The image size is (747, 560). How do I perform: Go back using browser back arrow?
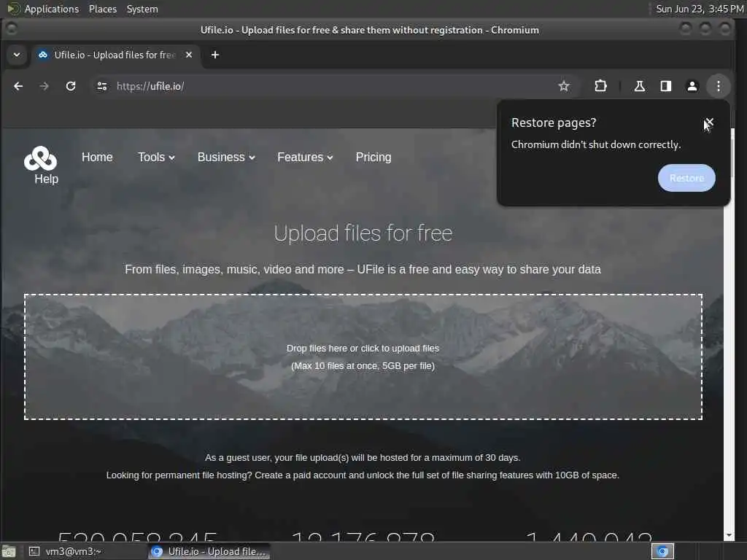click(x=18, y=86)
